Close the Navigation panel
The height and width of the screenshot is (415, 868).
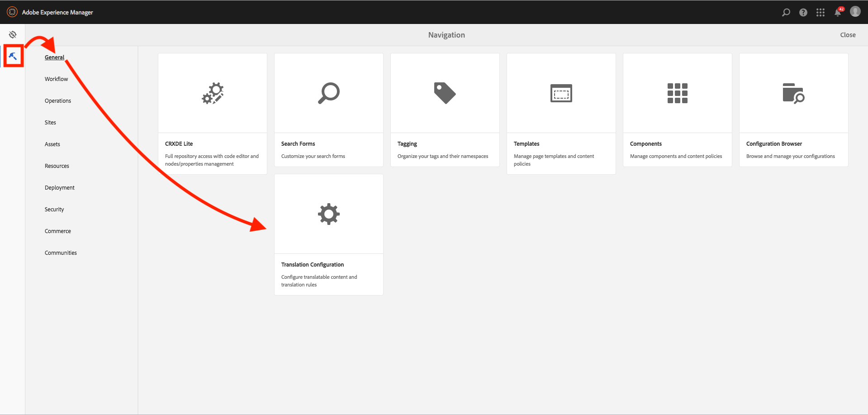(x=848, y=35)
